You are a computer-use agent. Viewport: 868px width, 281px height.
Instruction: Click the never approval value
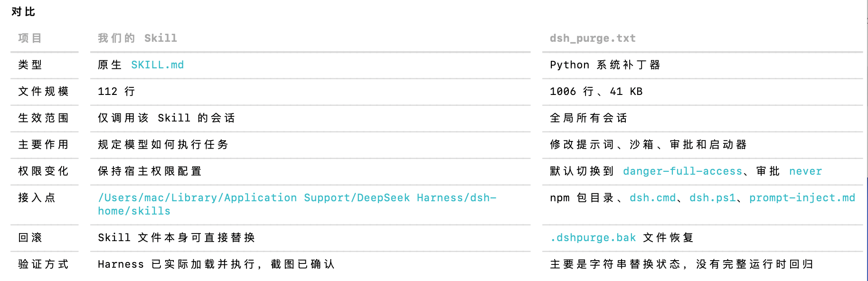(x=805, y=171)
